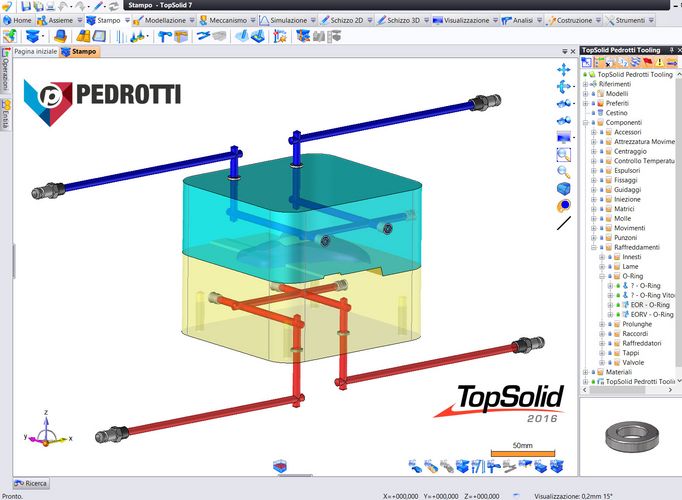Select the zoom magnifier tool

564,171
